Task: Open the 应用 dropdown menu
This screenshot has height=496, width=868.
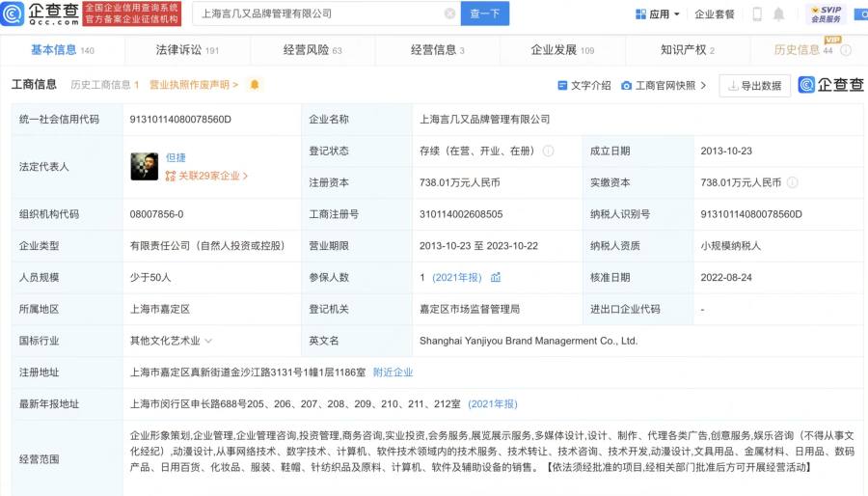Action: pyautogui.click(x=658, y=14)
